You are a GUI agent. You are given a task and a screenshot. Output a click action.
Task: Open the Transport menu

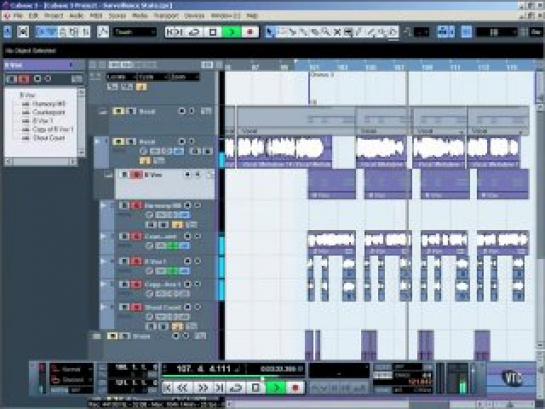click(x=166, y=16)
